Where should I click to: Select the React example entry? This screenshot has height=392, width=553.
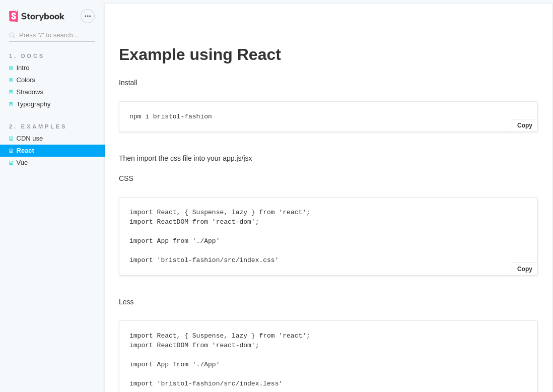point(52,151)
